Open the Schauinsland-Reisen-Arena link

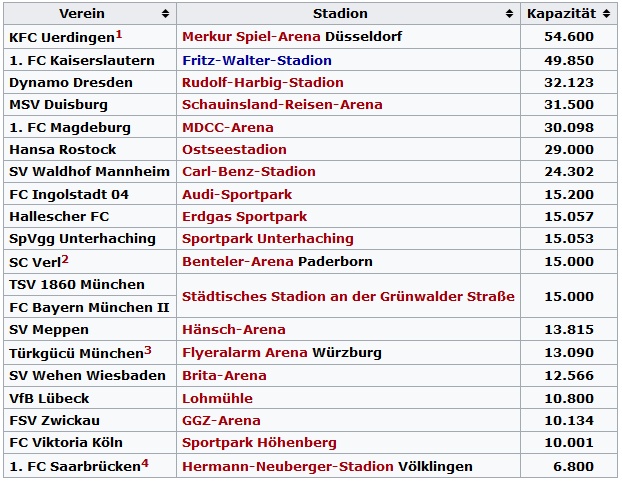tap(282, 105)
